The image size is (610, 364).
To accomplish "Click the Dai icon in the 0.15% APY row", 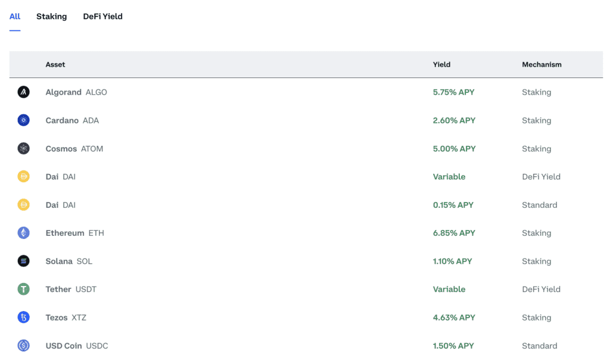I will pos(23,205).
